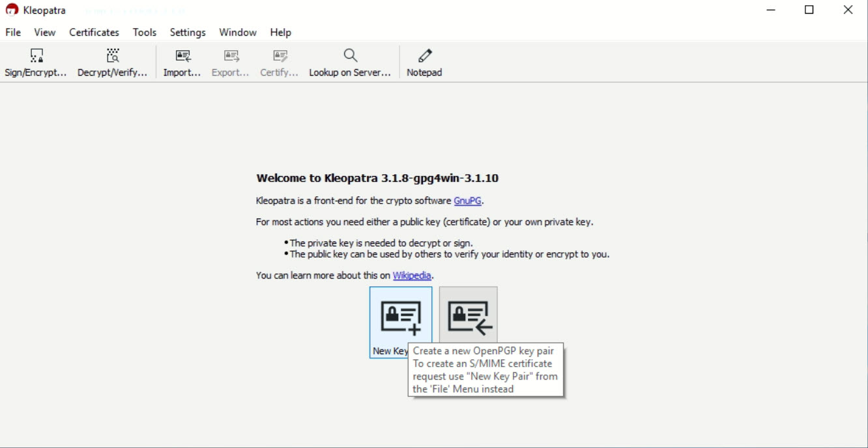This screenshot has height=448, width=868.
Task: Open the Window menu
Action: coord(238,32)
